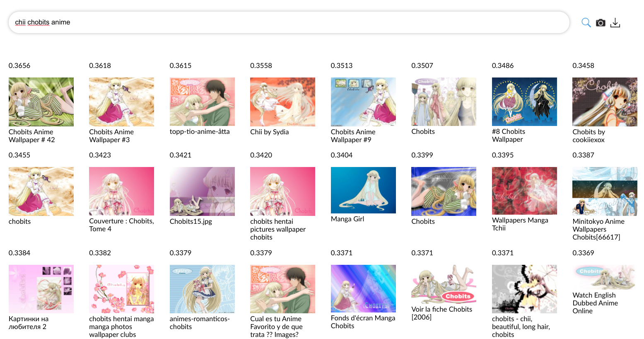Select the Chobits Anime Wallpaper #3 image
Screen dimensions: 644x339
point(121,102)
